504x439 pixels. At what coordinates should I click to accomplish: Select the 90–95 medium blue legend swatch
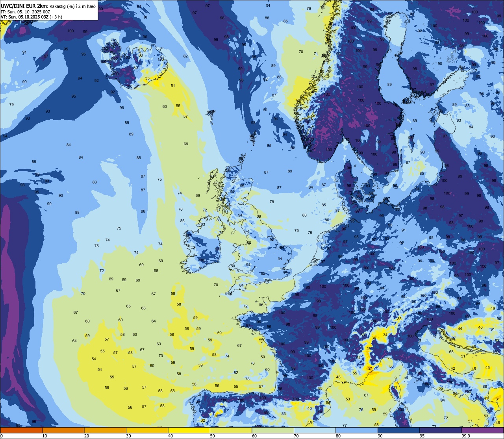point(398,430)
